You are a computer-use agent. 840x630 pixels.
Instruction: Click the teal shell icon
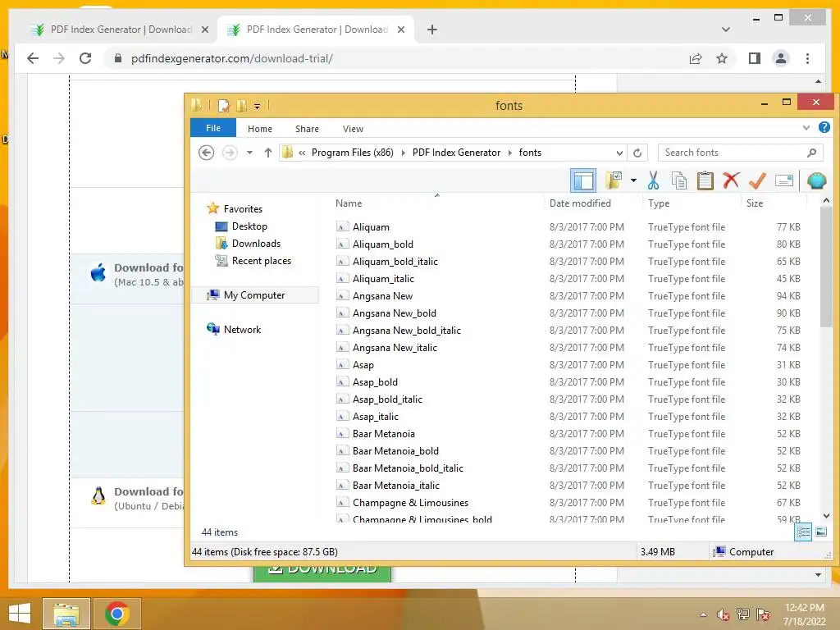(x=816, y=180)
